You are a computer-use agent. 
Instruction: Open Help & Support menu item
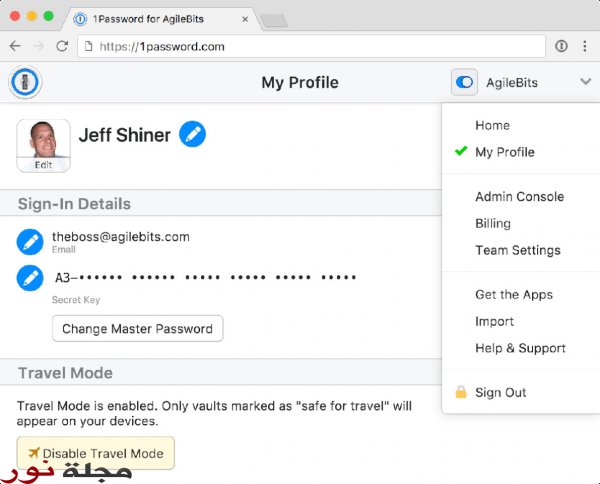click(x=521, y=348)
